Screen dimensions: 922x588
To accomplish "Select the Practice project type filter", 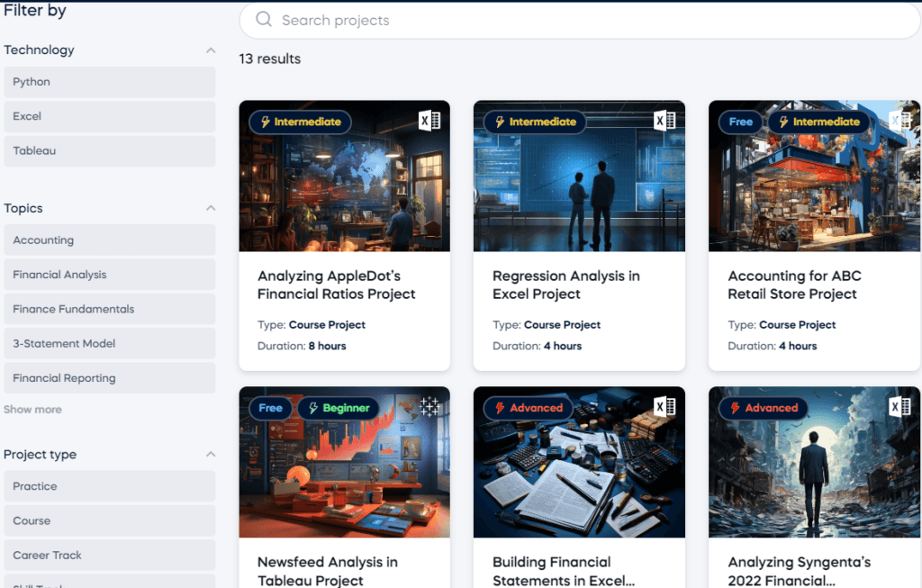I will (109, 486).
